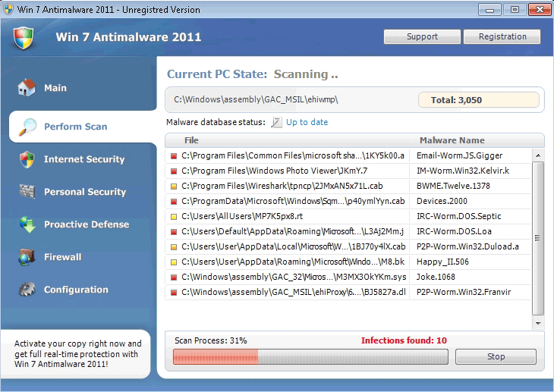Switch to the Internet Security tab

(83, 159)
